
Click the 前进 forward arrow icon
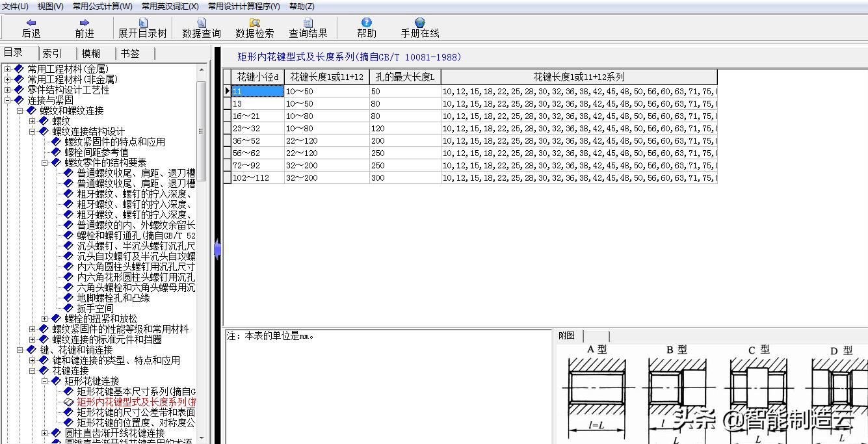point(85,23)
